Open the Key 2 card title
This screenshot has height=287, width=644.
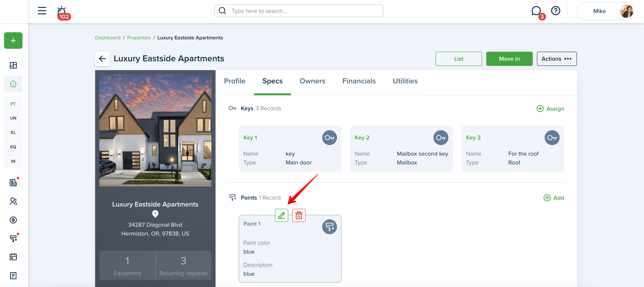(x=362, y=138)
